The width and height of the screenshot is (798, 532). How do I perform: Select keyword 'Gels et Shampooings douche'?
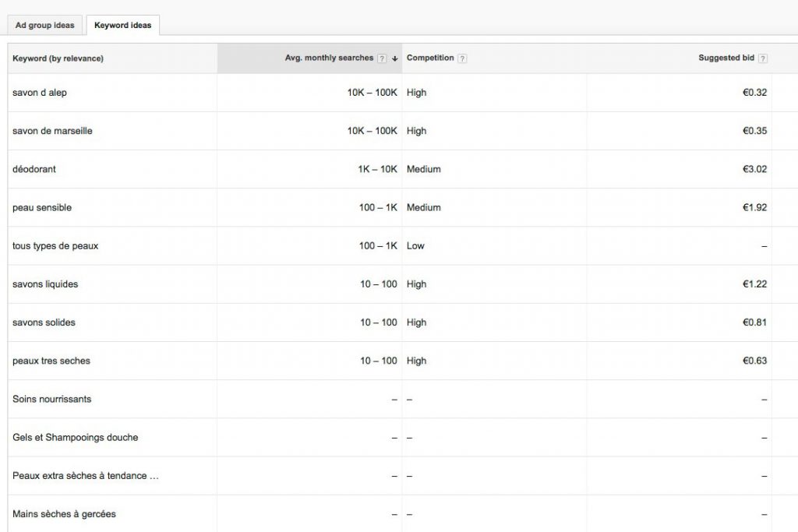click(x=76, y=438)
